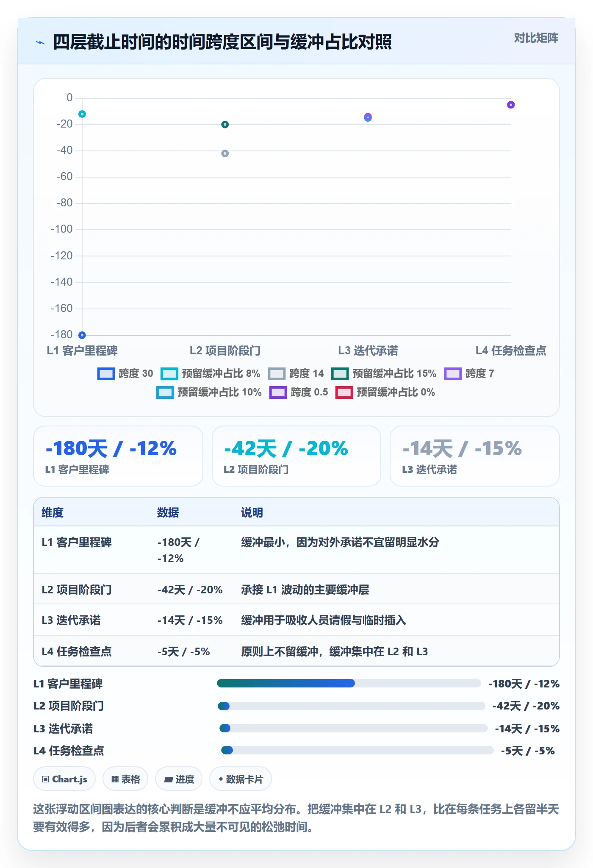Select table row L3 迭代承诺
This screenshot has width=593, height=868.
point(296,620)
